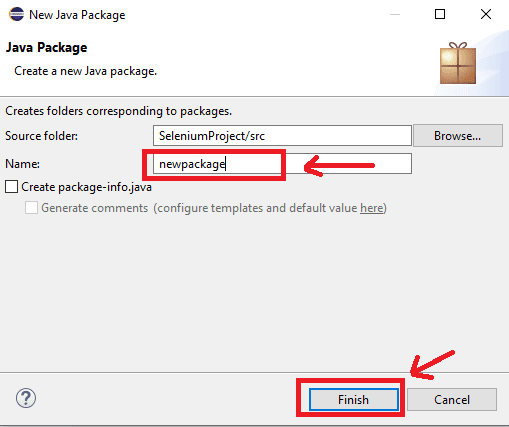Click the 'Java Package' heading text
Viewport: 509px width, 427px height.
(x=46, y=48)
